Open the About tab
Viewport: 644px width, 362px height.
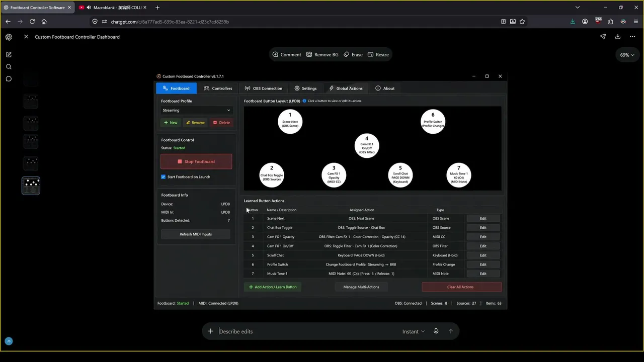click(x=385, y=88)
